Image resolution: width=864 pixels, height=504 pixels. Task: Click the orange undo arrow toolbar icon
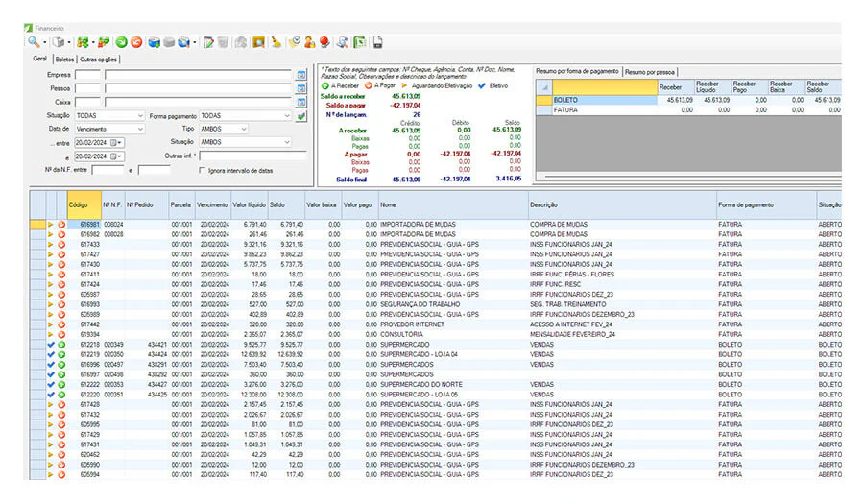(x=136, y=42)
